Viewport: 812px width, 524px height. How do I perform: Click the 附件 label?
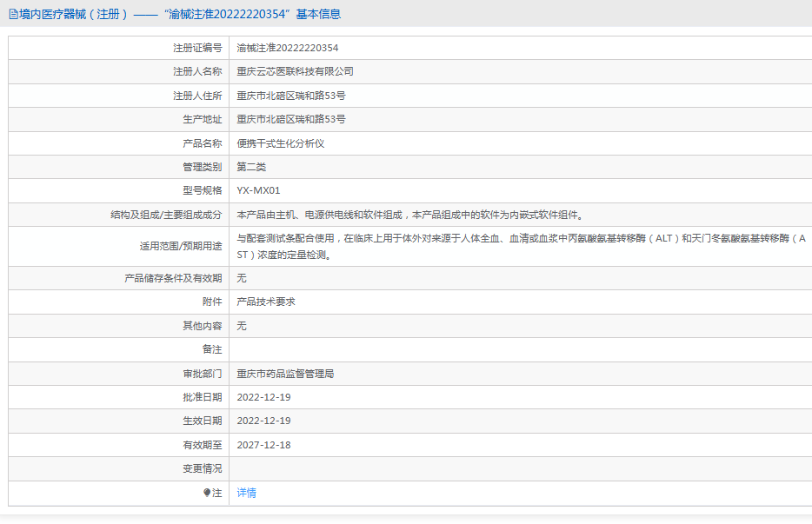[212, 302]
